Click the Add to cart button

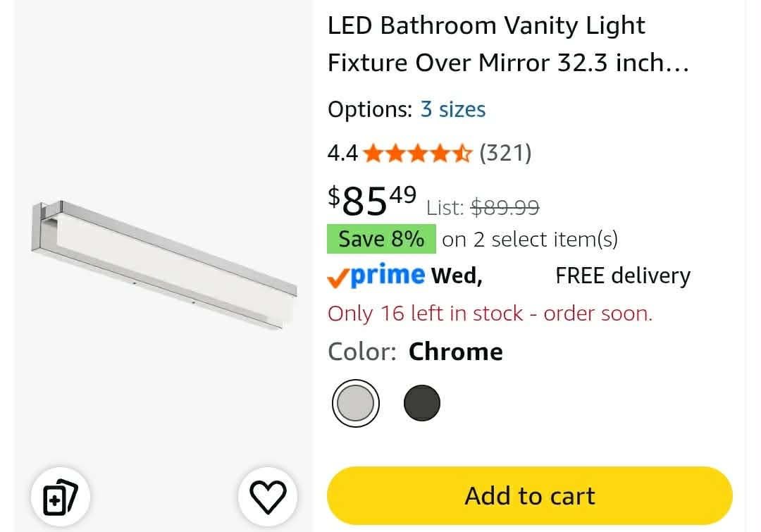tap(529, 495)
